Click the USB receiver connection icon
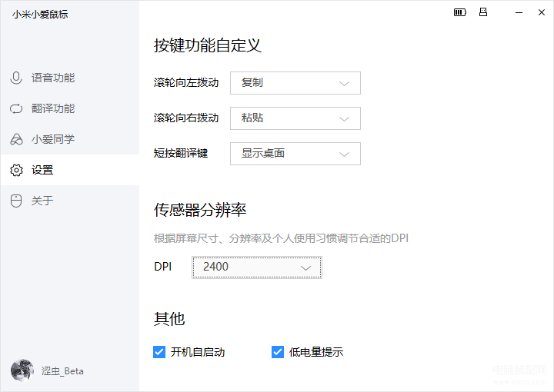554x392 pixels. point(483,12)
